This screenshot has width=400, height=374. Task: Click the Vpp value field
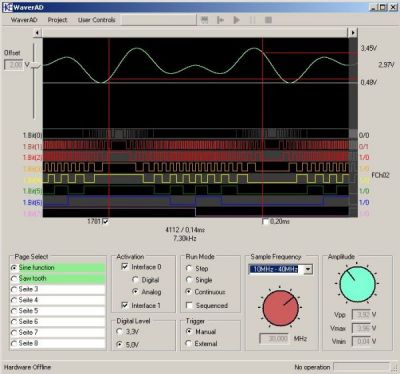point(361,315)
